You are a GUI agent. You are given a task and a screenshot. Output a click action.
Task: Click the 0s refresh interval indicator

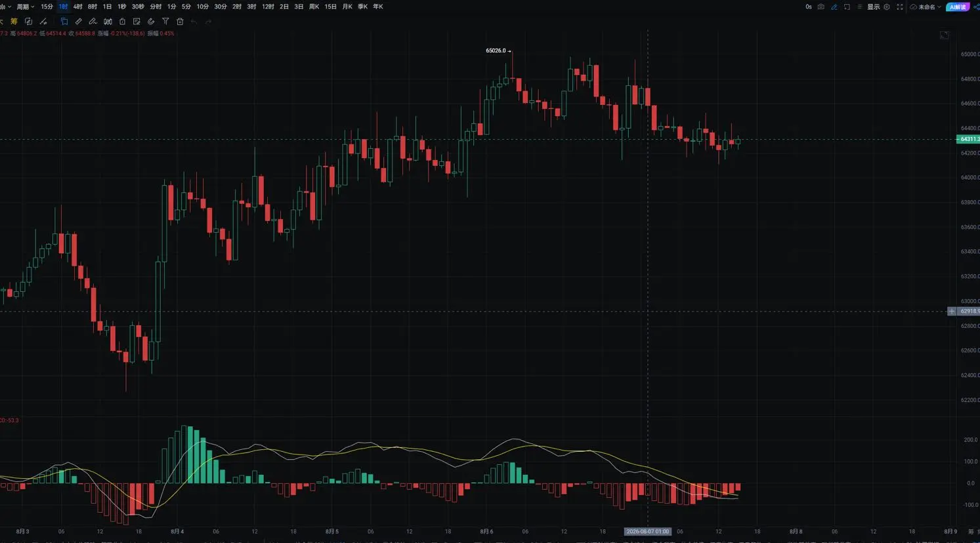pos(809,7)
